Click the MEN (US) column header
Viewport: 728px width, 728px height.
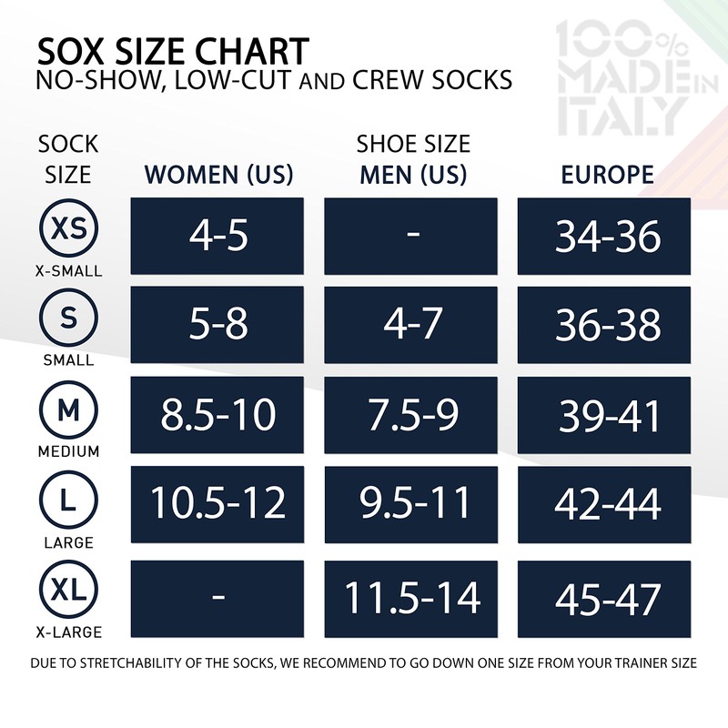pyautogui.click(x=413, y=174)
